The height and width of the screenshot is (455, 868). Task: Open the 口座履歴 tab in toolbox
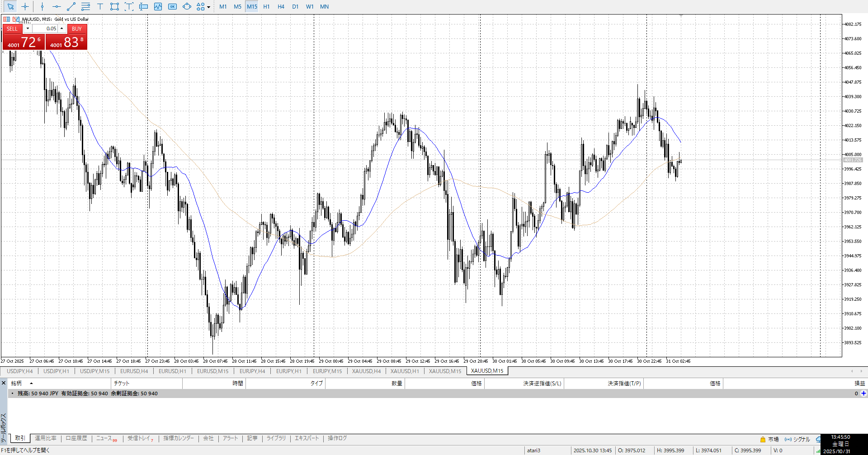click(76, 438)
